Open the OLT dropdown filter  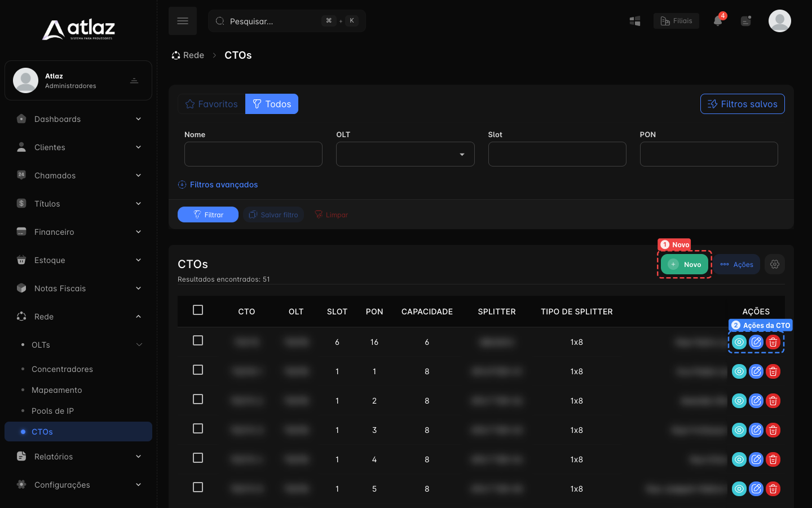click(405, 154)
